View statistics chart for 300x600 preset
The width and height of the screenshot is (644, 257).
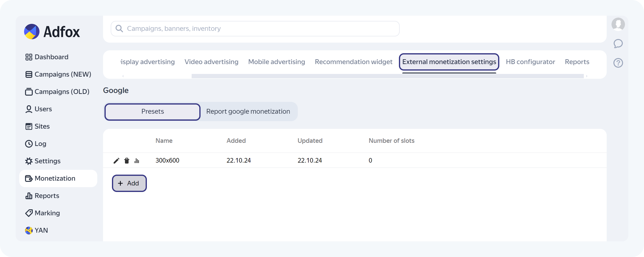click(137, 160)
